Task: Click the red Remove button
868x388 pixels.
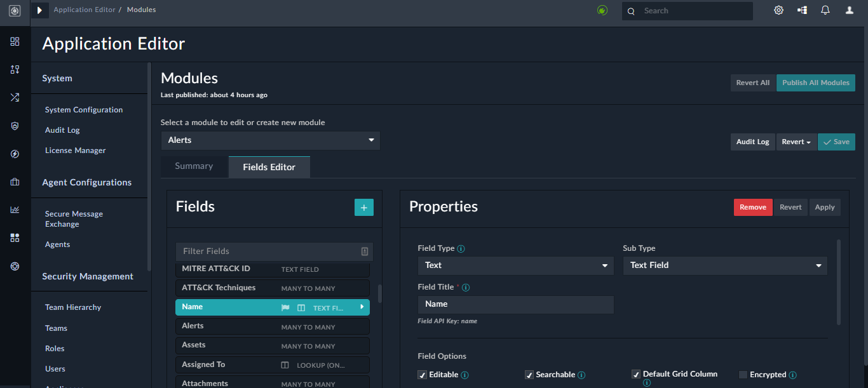Action: coord(753,207)
